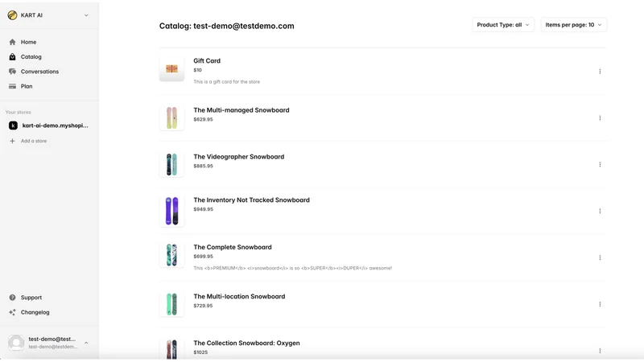
Task: Expand the test-demo account menu
Action: tap(48, 343)
